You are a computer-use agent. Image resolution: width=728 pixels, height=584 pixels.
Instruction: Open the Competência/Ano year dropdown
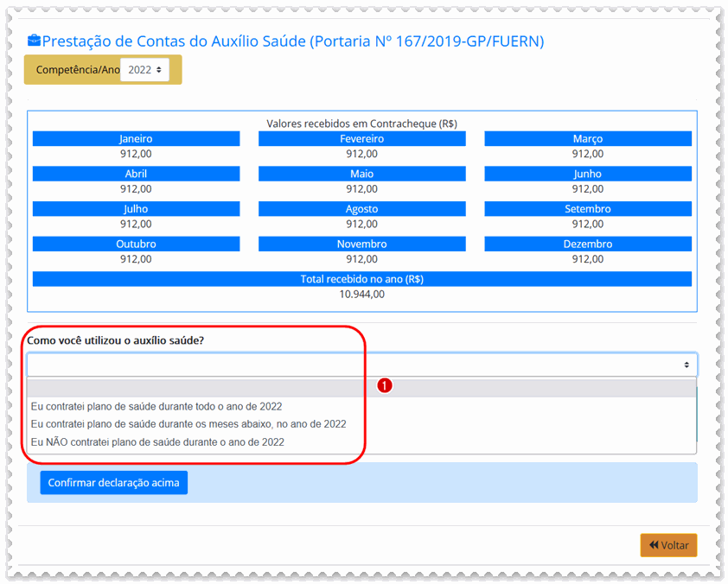tap(144, 70)
